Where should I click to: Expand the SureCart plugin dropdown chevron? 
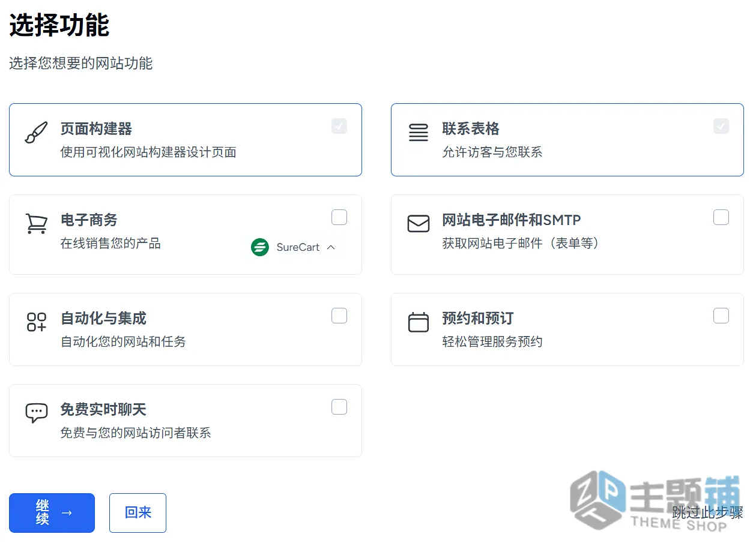tap(331, 247)
